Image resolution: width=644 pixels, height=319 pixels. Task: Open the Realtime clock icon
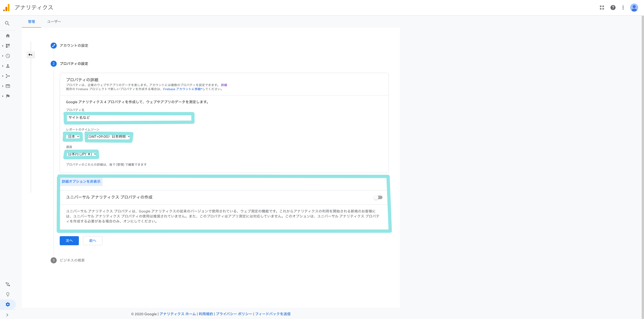(8, 56)
